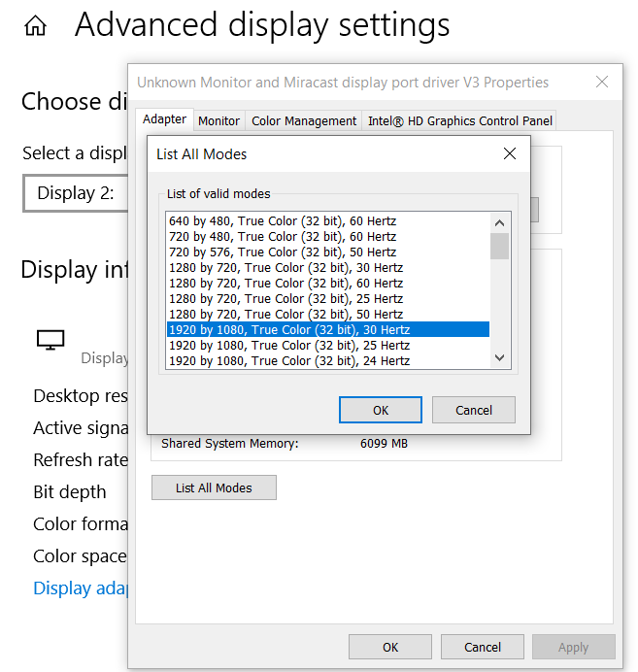Switch to the Monitor tab

click(x=218, y=121)
